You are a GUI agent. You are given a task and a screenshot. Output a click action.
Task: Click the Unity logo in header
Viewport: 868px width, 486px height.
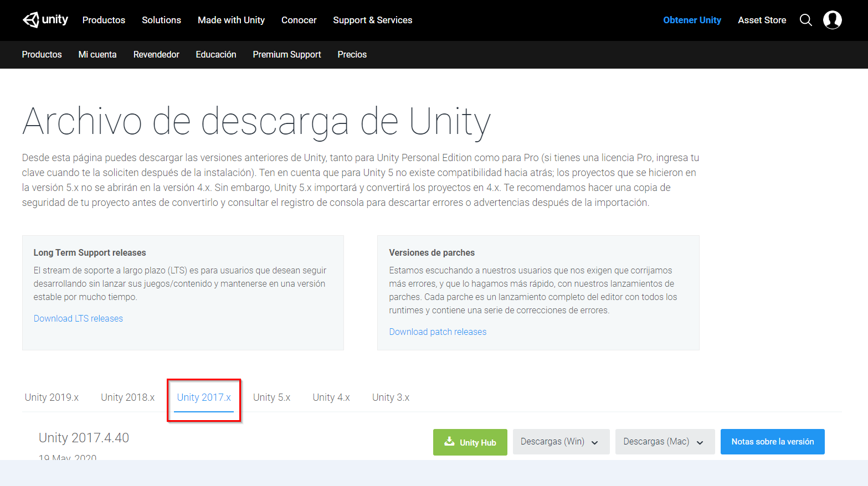coord(45,20)
